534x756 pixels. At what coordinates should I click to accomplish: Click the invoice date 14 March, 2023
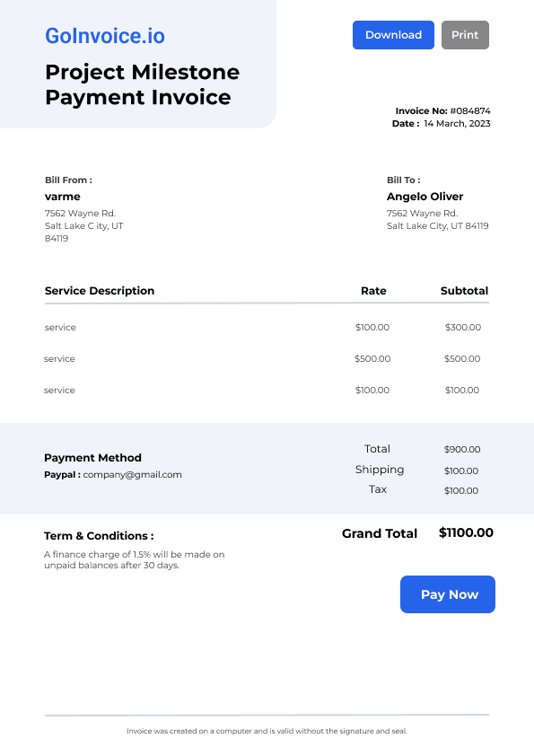(x=457, y=123)
